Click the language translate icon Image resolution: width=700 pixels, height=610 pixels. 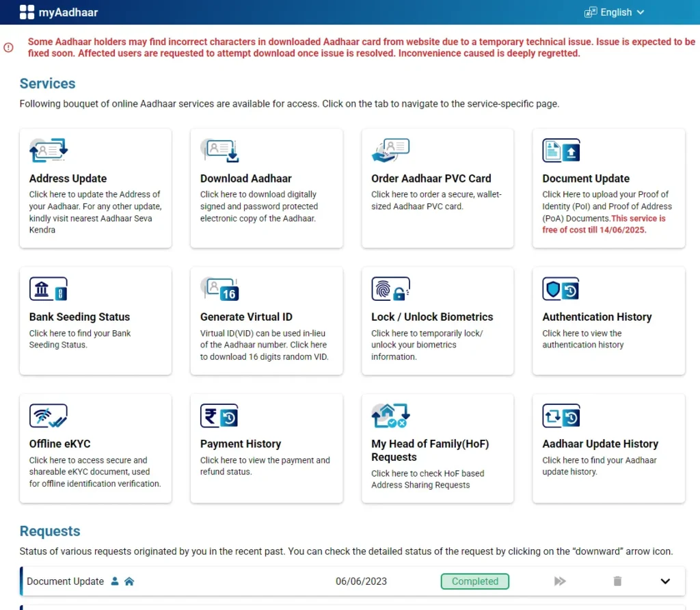[590, 12]
